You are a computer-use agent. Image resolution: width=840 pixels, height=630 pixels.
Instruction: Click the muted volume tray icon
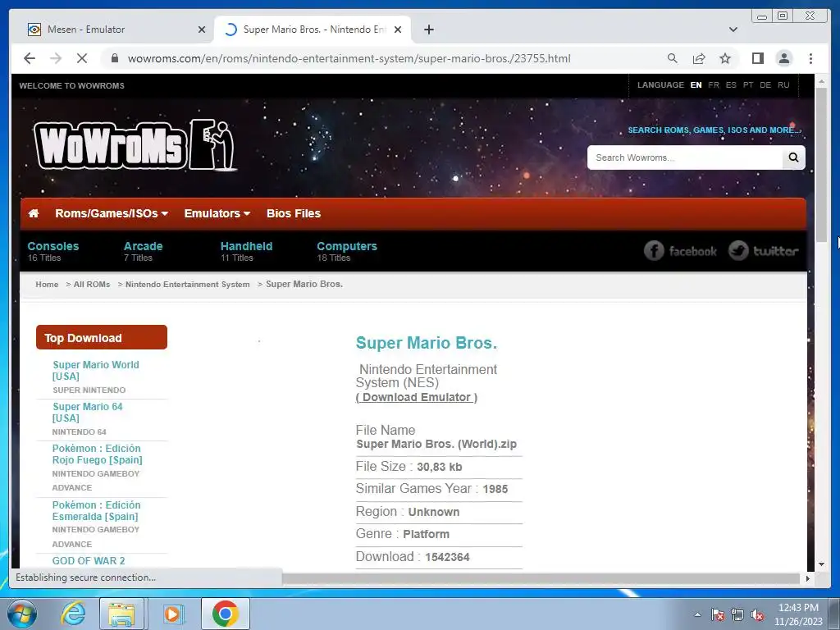click(x=757, y=614)
